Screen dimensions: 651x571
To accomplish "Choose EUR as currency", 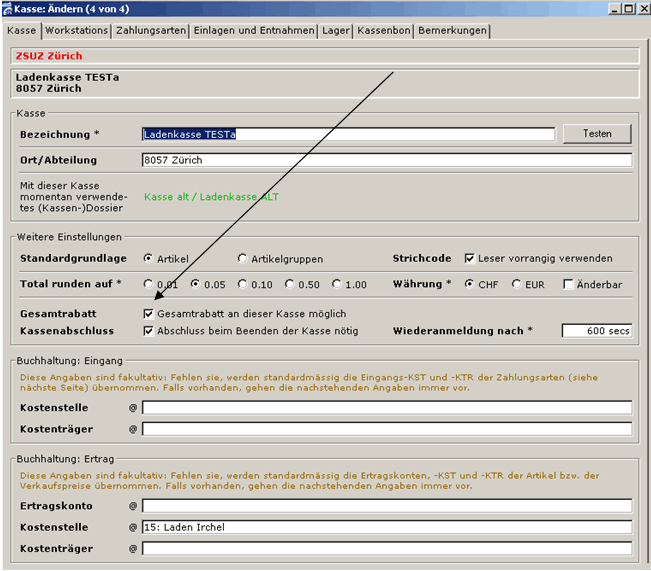I will pos(517,285).
